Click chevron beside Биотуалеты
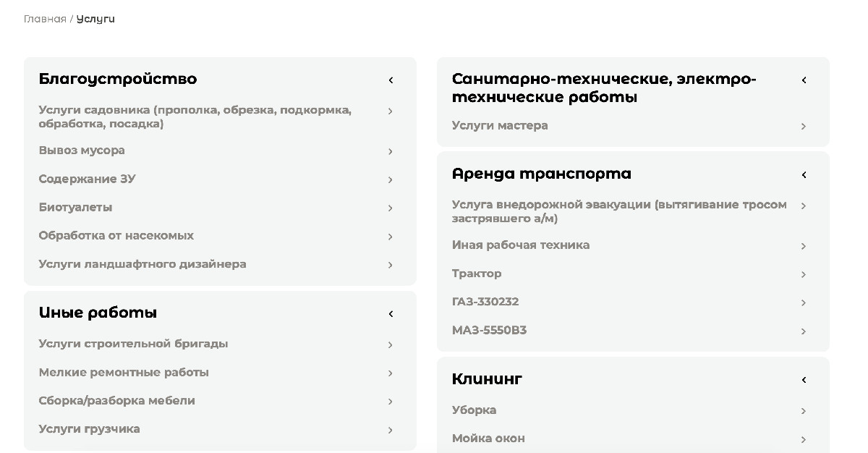868x453 pixels. point(391,208)
